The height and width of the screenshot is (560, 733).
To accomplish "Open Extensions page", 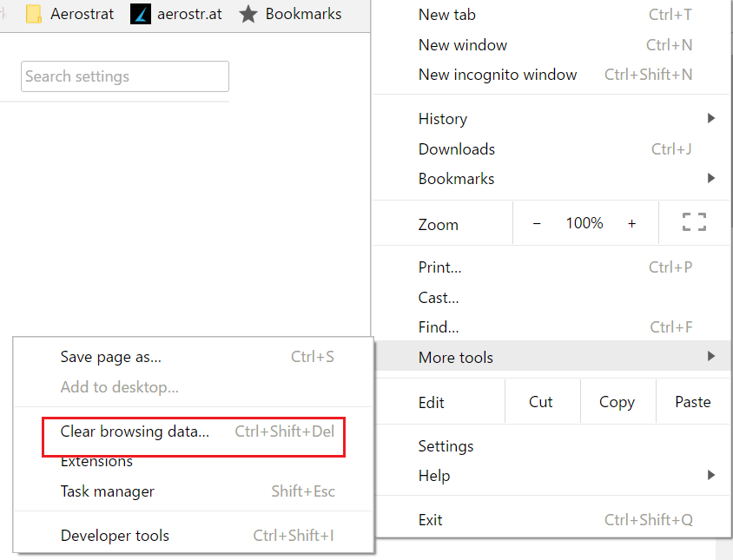I will coord(96,462).
